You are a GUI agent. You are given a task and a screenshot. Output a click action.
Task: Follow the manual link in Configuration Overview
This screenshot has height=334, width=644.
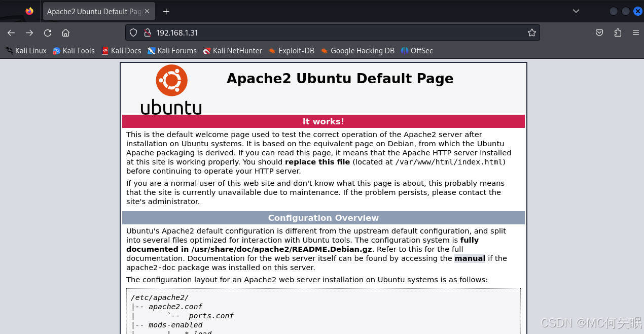point(470,258)
